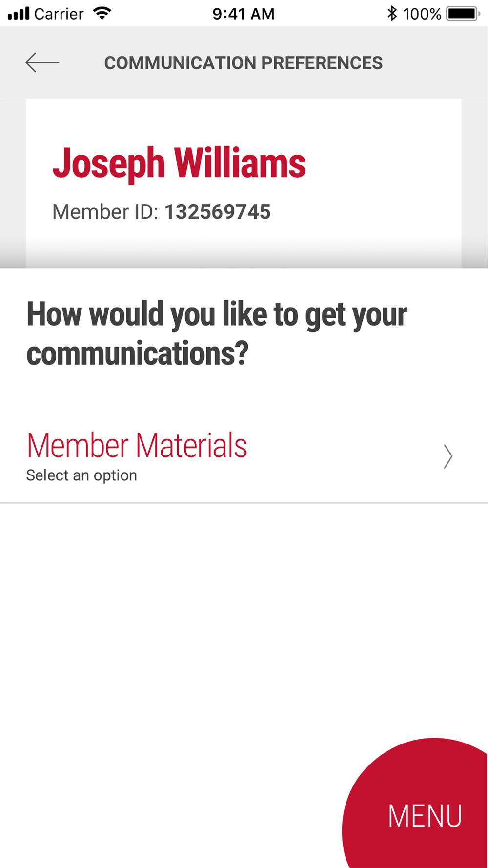Screen dimensions: 488x868
Task: Select the Joseph Williams member name
Action: [x=179, y=163]
